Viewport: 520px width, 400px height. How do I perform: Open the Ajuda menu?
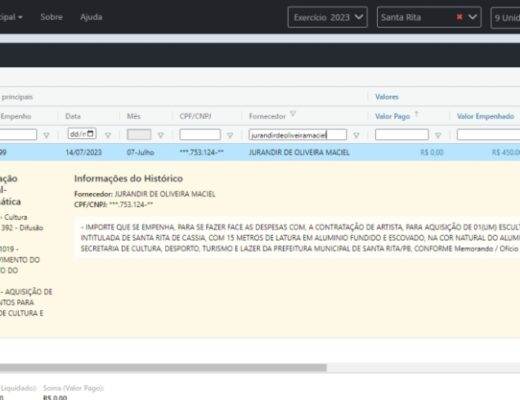pyautogui.click(x=91, y=17)
